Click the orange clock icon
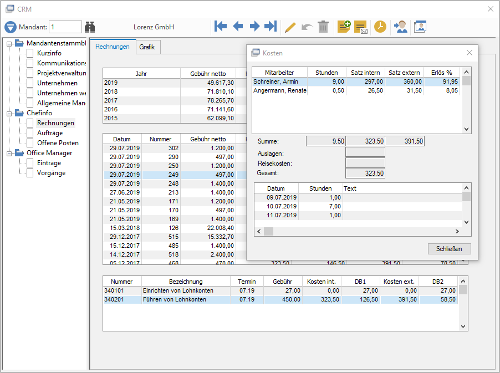The width and height of the screenshot is (500, 373). click(380, 27)
